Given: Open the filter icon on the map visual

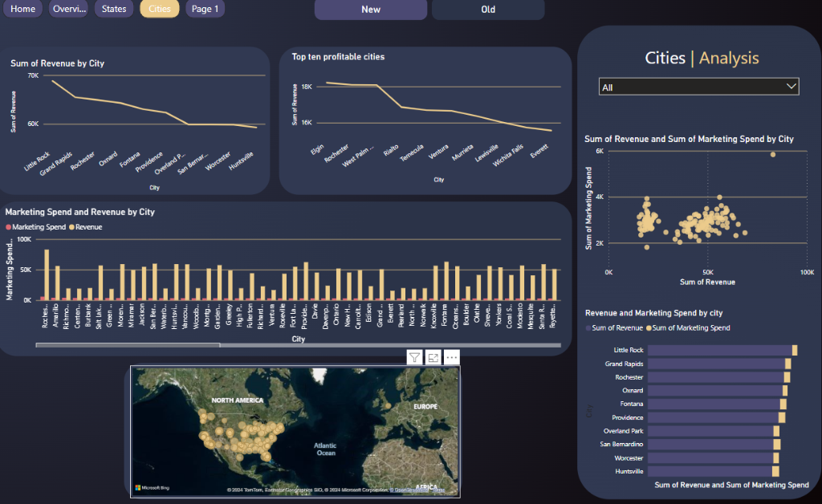Looking at the screenshot, I should pos(414,356).
